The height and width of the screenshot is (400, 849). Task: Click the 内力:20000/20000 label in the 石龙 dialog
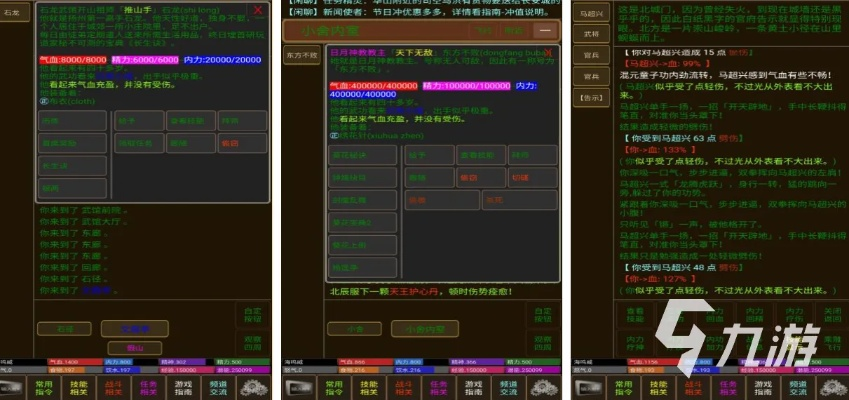(222, 60)
